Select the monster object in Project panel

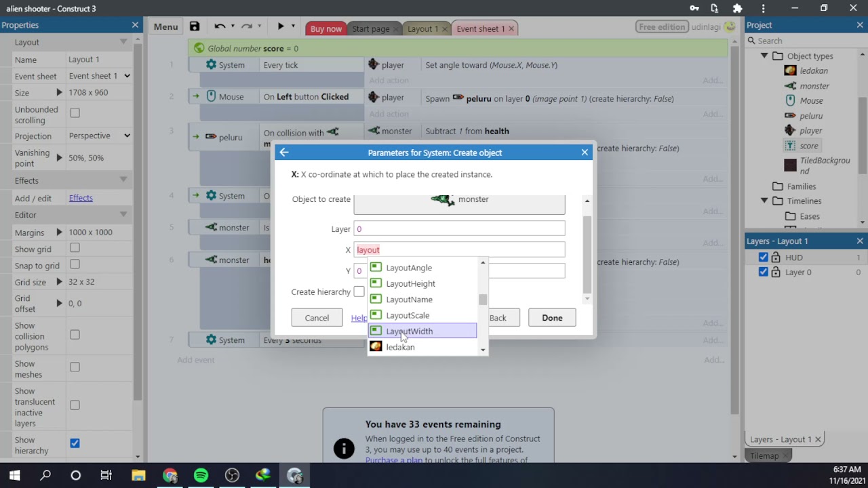[x=814, y=86]
